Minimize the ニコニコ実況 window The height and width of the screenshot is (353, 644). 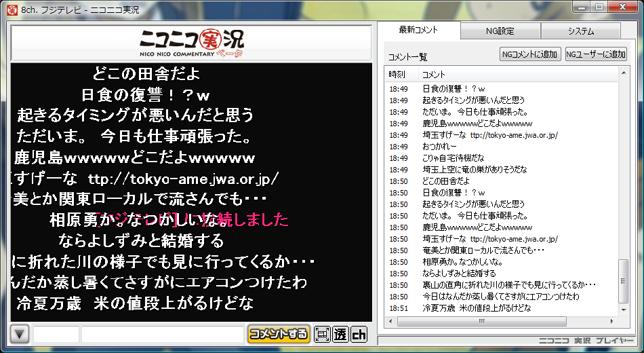coord(582,7)
